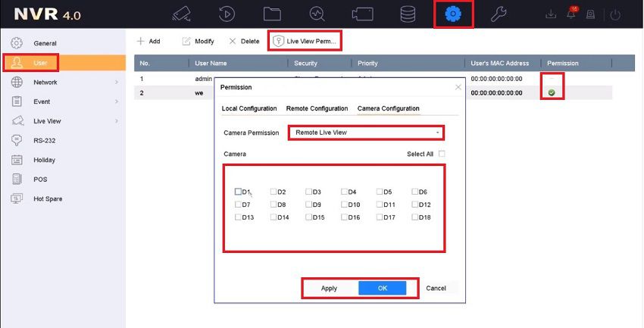The height and width of the screenshot is (328, 644).
Task: Click the Delete user button
Action: pyautogui.click(x=244, y=41)
